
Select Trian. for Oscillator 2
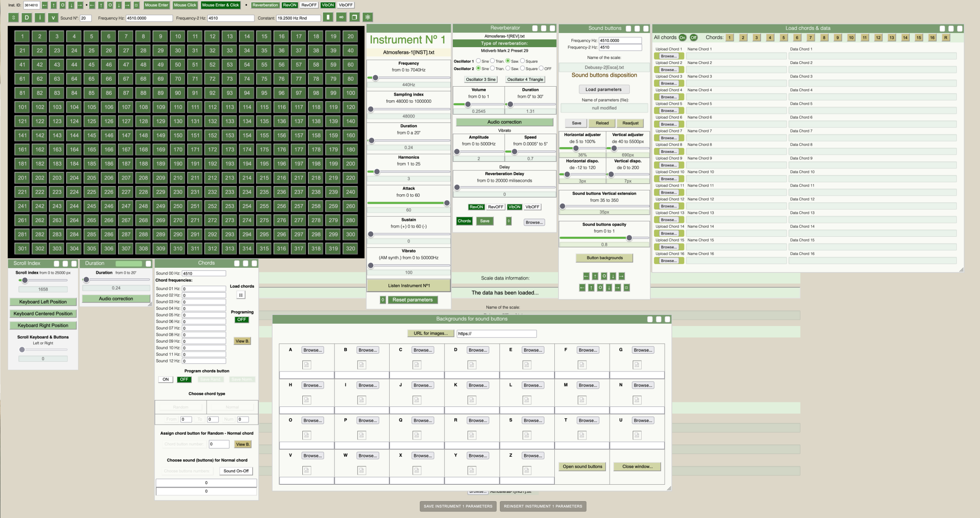(x=492, y=68)
